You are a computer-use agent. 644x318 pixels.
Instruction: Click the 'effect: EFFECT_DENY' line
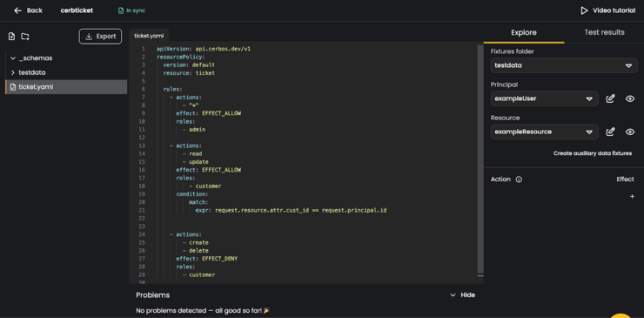click(207, 259)
